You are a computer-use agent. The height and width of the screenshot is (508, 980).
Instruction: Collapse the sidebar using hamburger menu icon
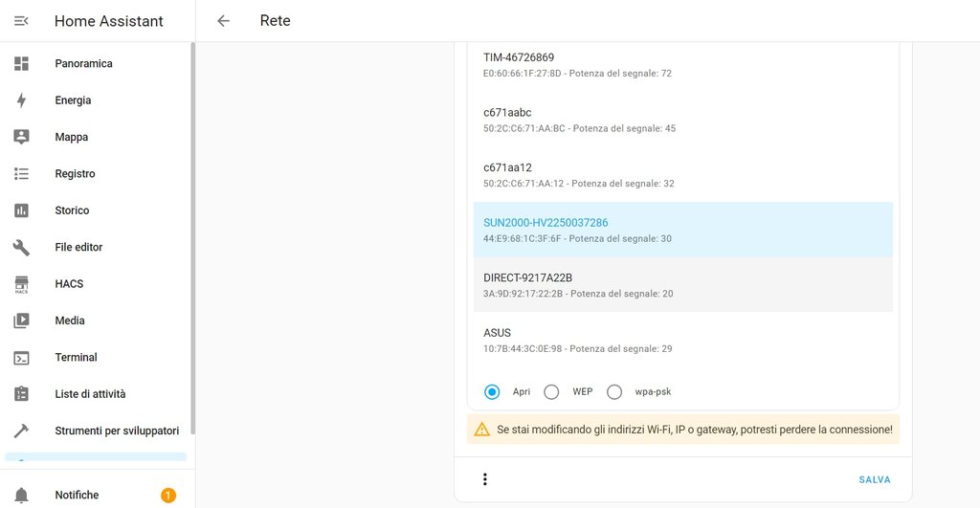tap(21, 21)
